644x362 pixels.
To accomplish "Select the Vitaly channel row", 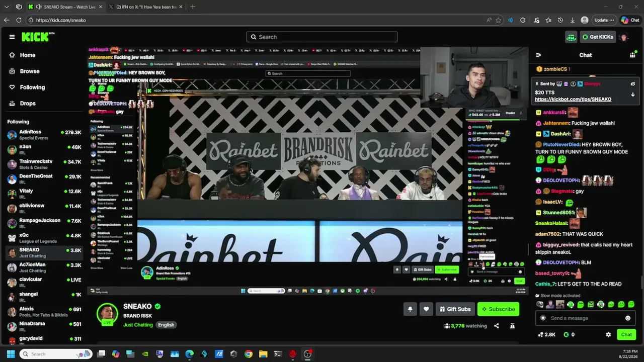I will click(44, 194).
